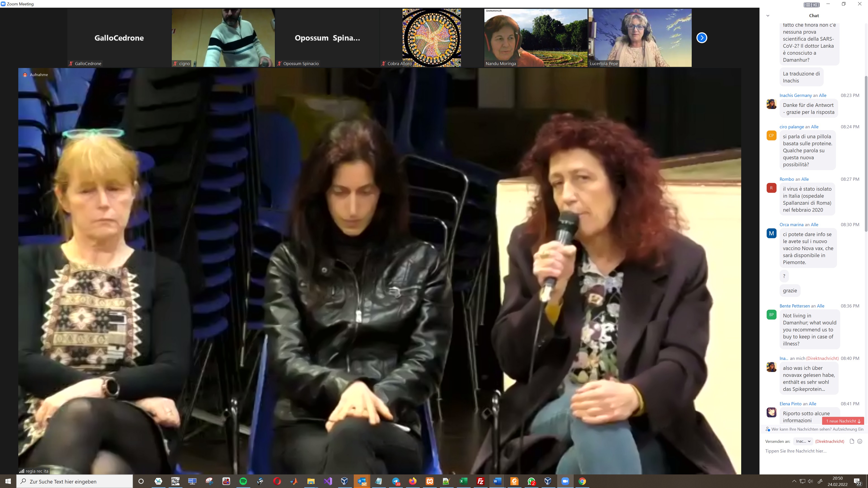Viewport: 868px width, 488px height.
Task: Open the emoji picker in chat
Action: 860,441
